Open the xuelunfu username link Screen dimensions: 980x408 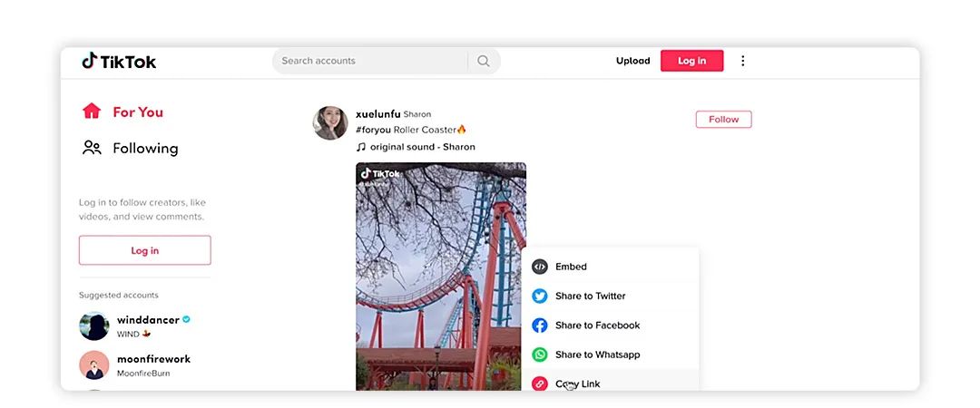point(378,114)
